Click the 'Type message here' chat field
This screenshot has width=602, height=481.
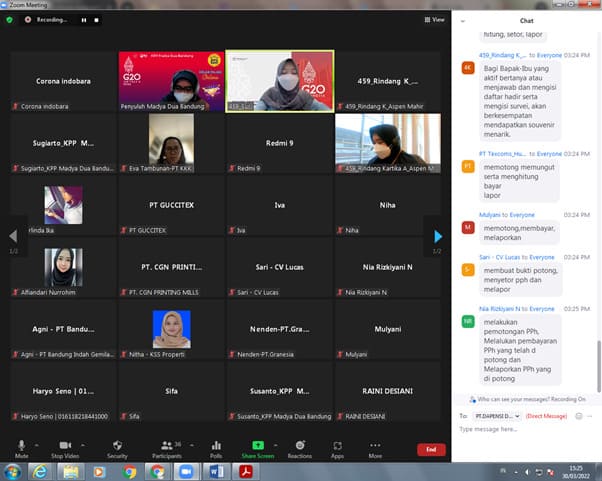pyautogui.click(x=525, y=429)
